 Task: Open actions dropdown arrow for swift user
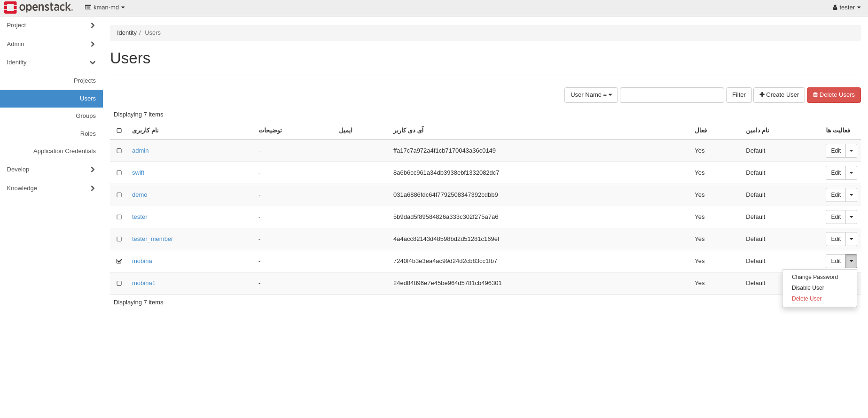(x=851, y=173)
